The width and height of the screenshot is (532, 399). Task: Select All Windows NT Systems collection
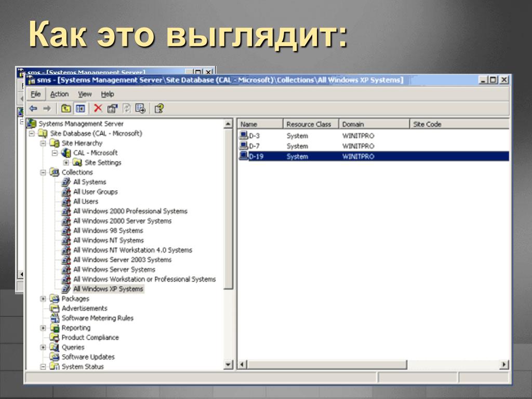point(109,241)
